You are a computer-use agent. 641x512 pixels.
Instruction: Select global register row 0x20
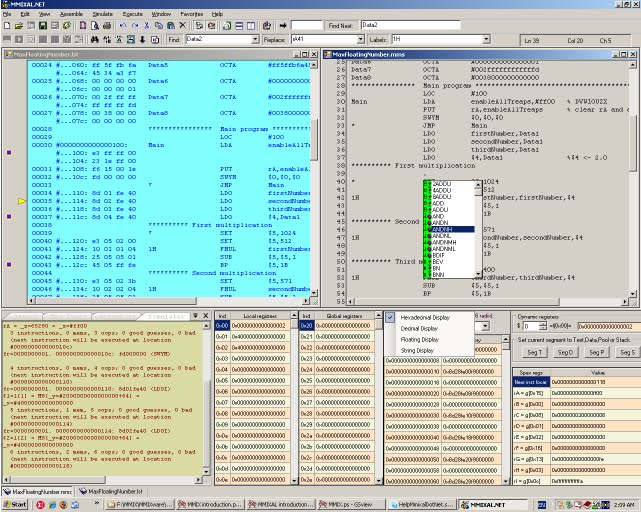tap(335, 326)
